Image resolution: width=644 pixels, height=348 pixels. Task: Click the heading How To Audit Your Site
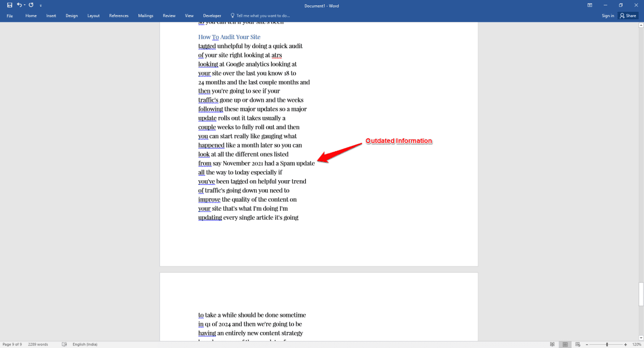pyautogui.click(x=229, y=37)
